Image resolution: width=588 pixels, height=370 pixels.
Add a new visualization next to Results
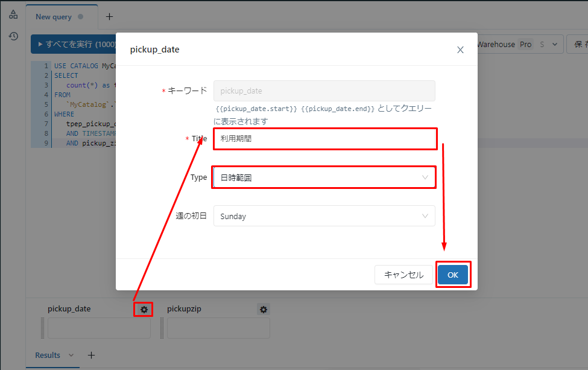[92, 356]
